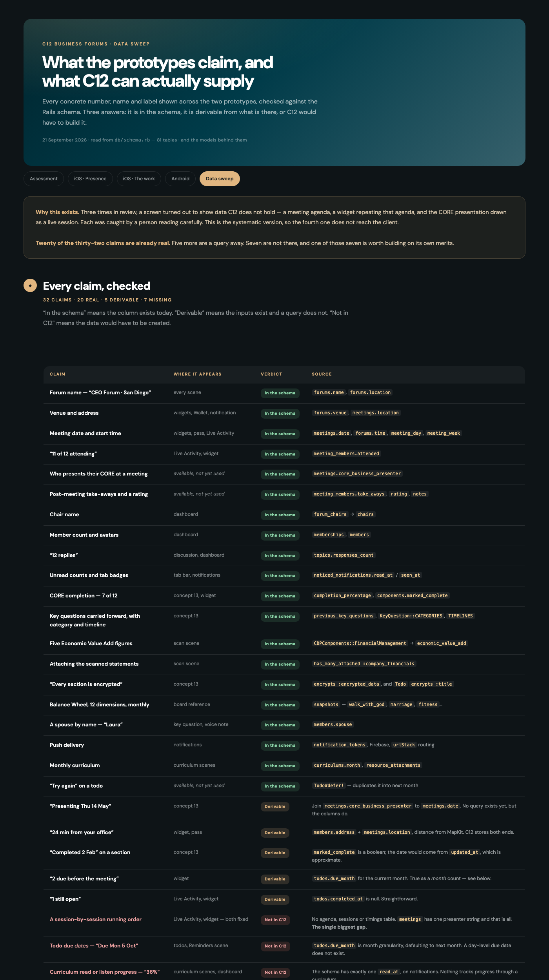This screenshot has width=549, height=980.
Task: Switch to iOS · The work tab
Action: pos(139,179)
